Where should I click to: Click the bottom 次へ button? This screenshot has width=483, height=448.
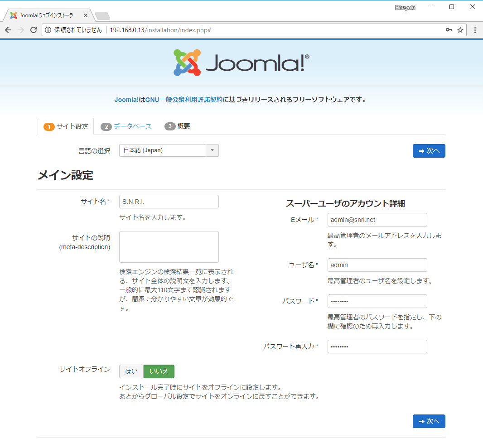[429, 421]
